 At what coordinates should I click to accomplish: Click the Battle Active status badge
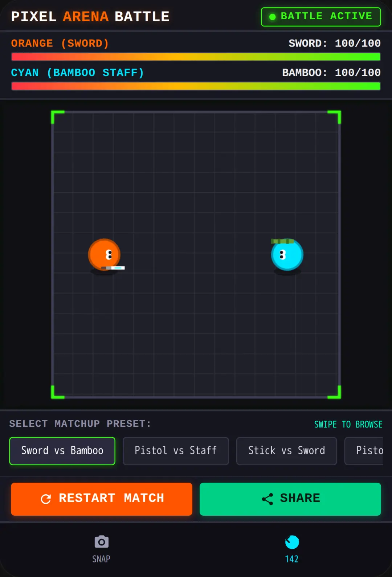coord(321,17)
